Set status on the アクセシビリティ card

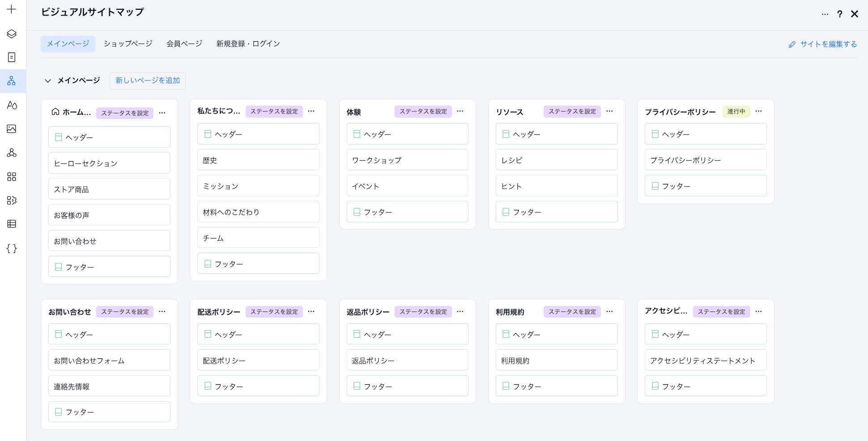[x=721, y=312]
